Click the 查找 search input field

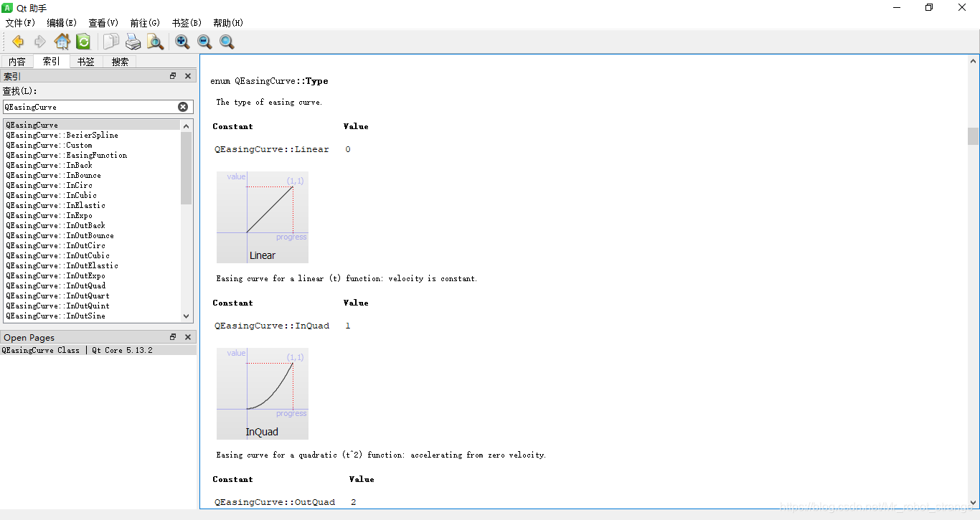[98, 107]
